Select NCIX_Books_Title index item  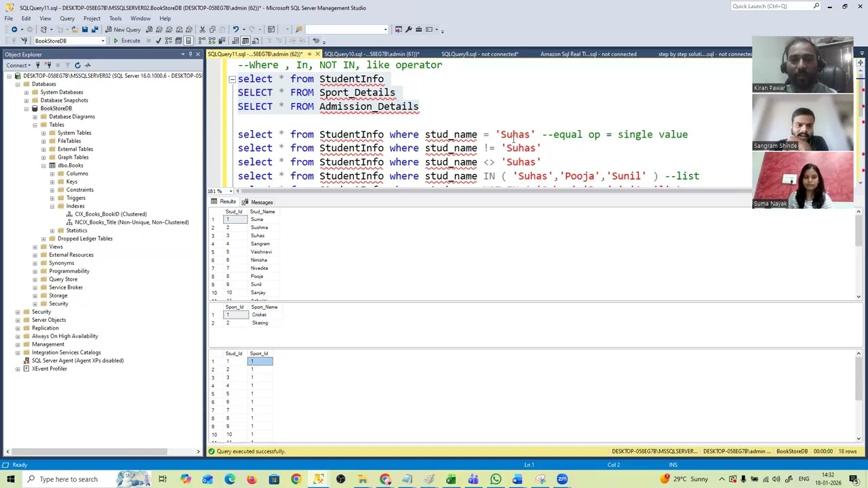(132, 222)
